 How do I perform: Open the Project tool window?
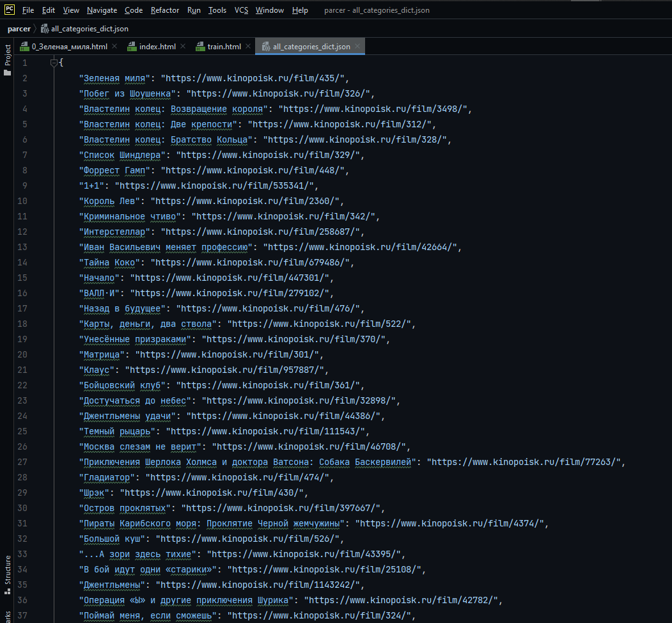pos(7,60)
